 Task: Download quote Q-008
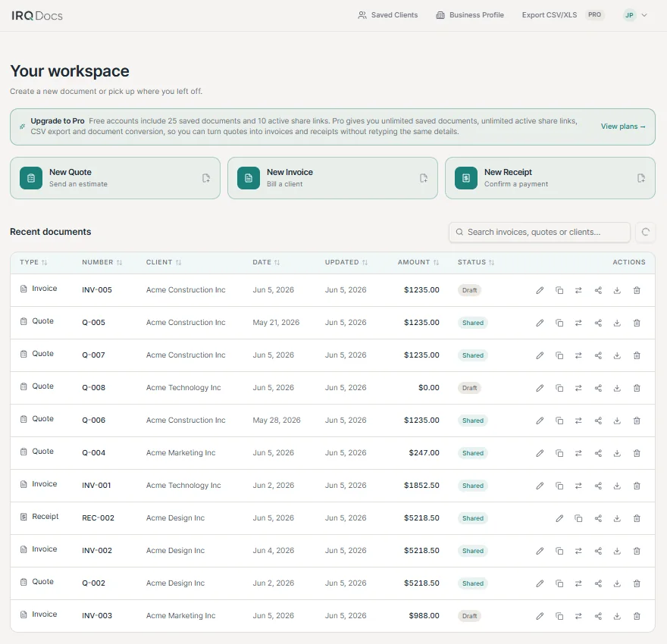pos(617,388)
